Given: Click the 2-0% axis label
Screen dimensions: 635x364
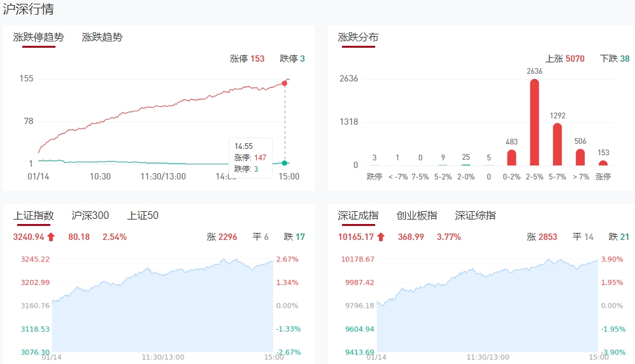Looking at the screenshot, I should (x=466, y=177).
